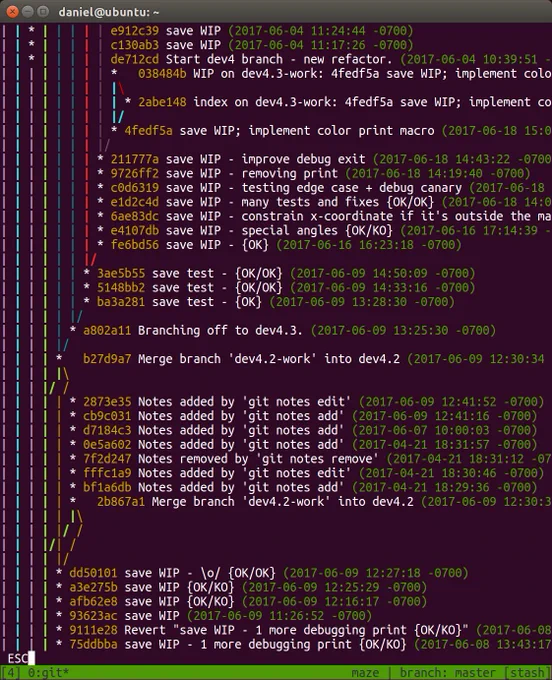Select merge commit hash 2b867a1

point(121,502)
